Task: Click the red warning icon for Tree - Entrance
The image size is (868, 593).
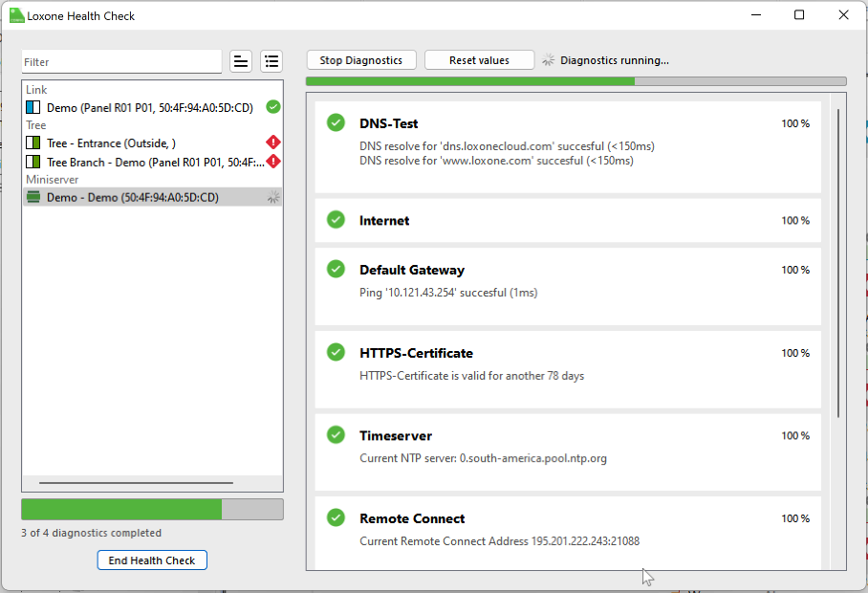Action: coord(273,143)
